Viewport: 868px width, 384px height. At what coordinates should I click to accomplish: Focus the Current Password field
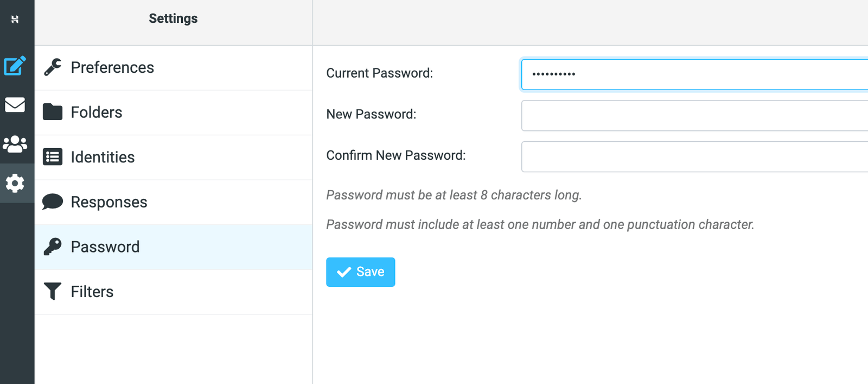point(694,74)
